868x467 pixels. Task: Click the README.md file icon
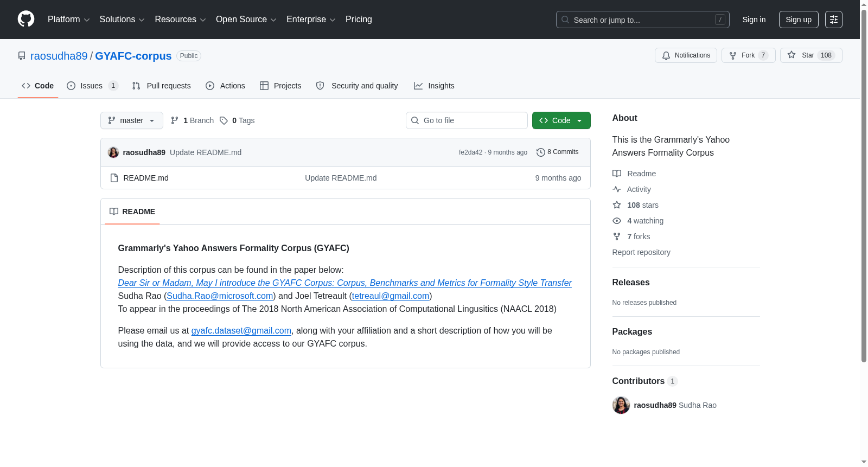[114, 178]
